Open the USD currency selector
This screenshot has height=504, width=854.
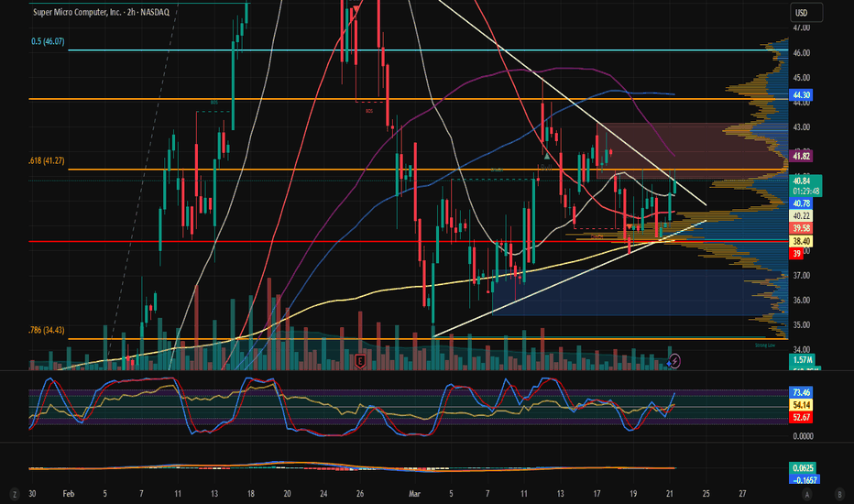pyautogui.click(x=806, y=13)
